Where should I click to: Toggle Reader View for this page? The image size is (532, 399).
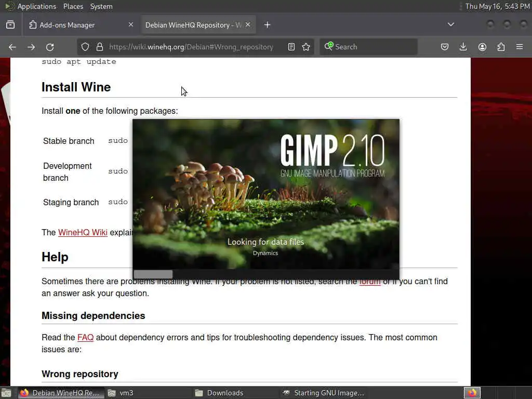291,47
